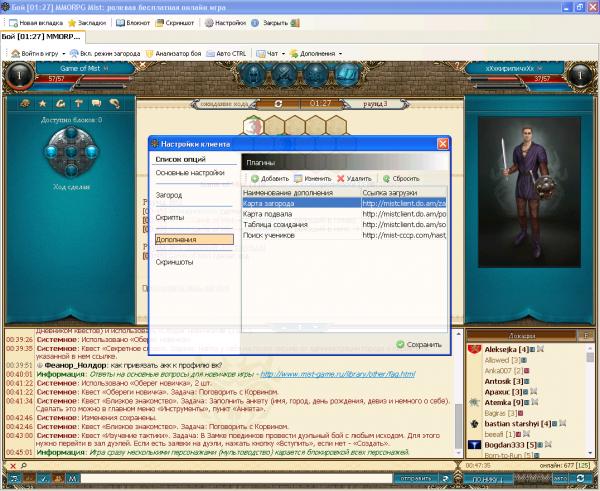Select the Поиск учеников row
600x491 pixels.
tap(344, 235)
